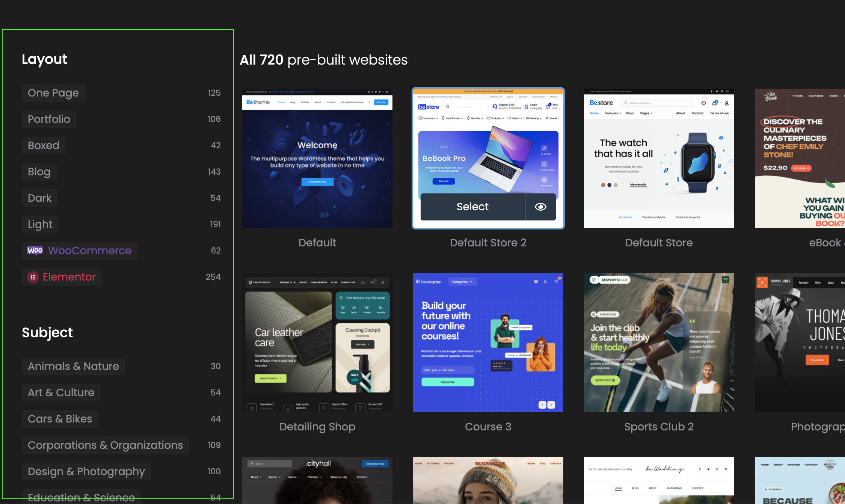Open the Detailing Shop thumbnail
This screenshot has height=504, width=845.
317,342
